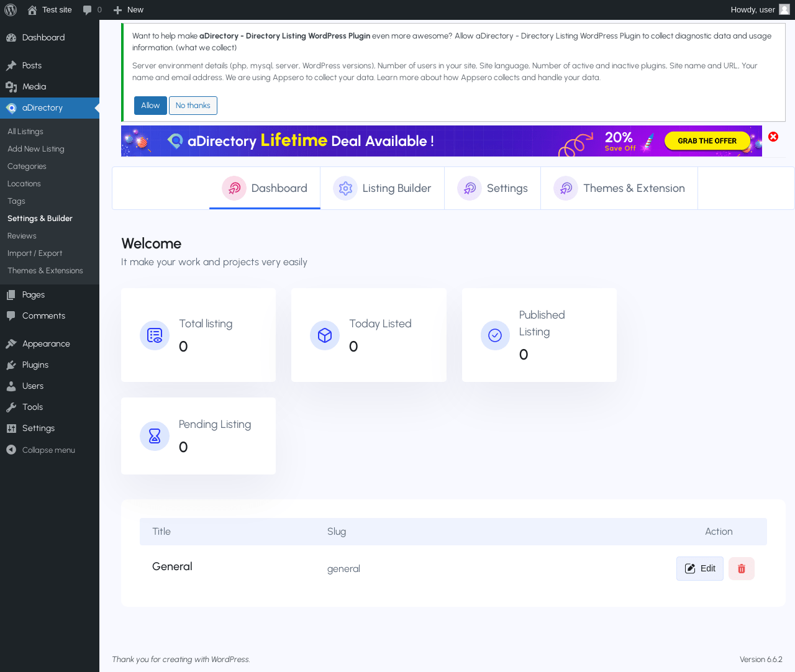
Task: Open the Settings tab
Action: click(x=493, y=188)
